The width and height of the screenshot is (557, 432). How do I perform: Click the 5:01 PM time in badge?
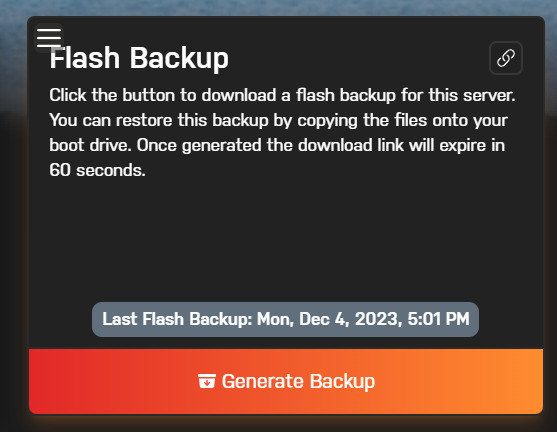pos(439,319)
